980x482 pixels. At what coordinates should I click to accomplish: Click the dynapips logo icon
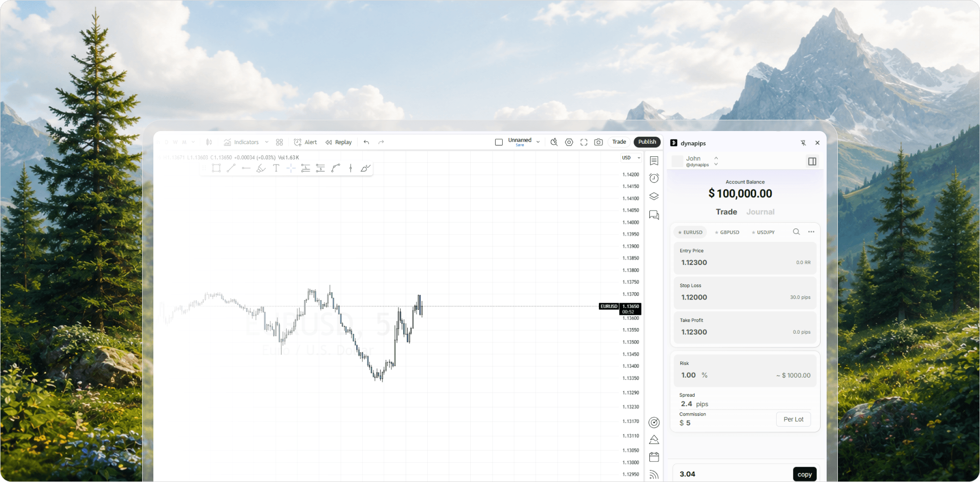[674, 143]
